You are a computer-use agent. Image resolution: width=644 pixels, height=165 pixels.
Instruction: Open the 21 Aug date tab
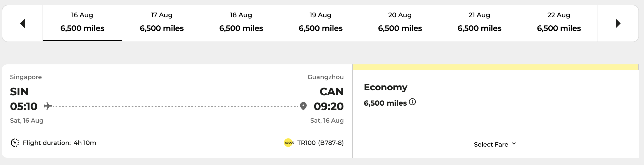coord(480,23)
